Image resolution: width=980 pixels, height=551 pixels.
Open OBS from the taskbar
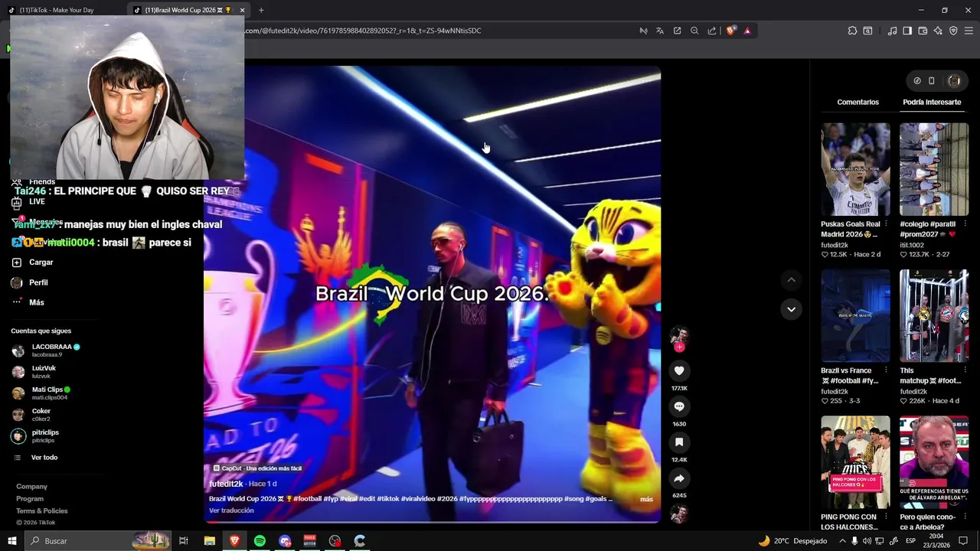pyautogui.click(x=335, y=541)
